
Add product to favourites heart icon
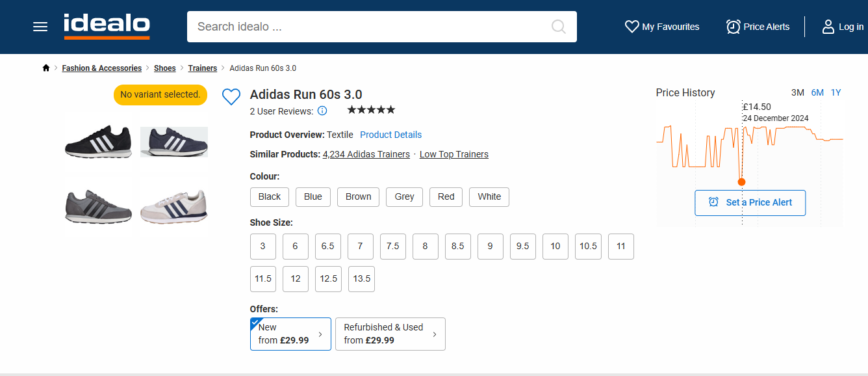tap(231, 97)
